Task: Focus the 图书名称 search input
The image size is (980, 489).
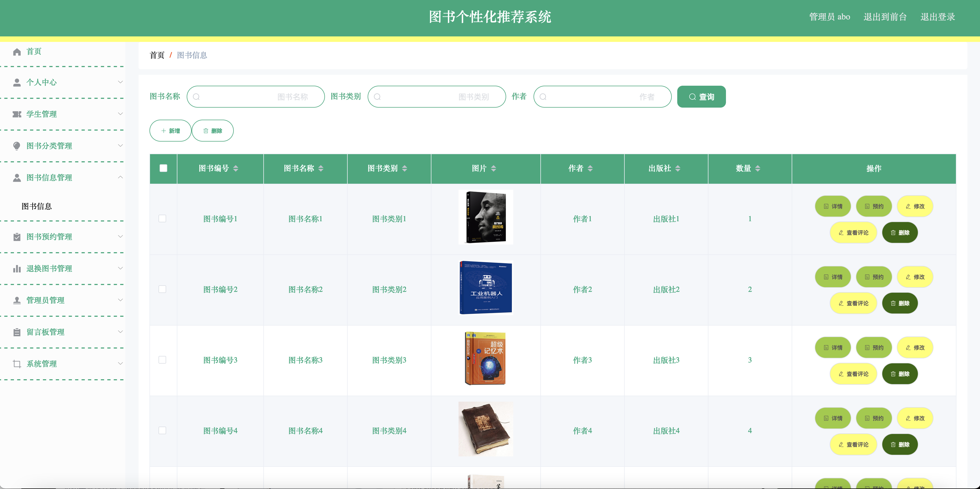Action: pyautogui.click(x=256, y=97)
